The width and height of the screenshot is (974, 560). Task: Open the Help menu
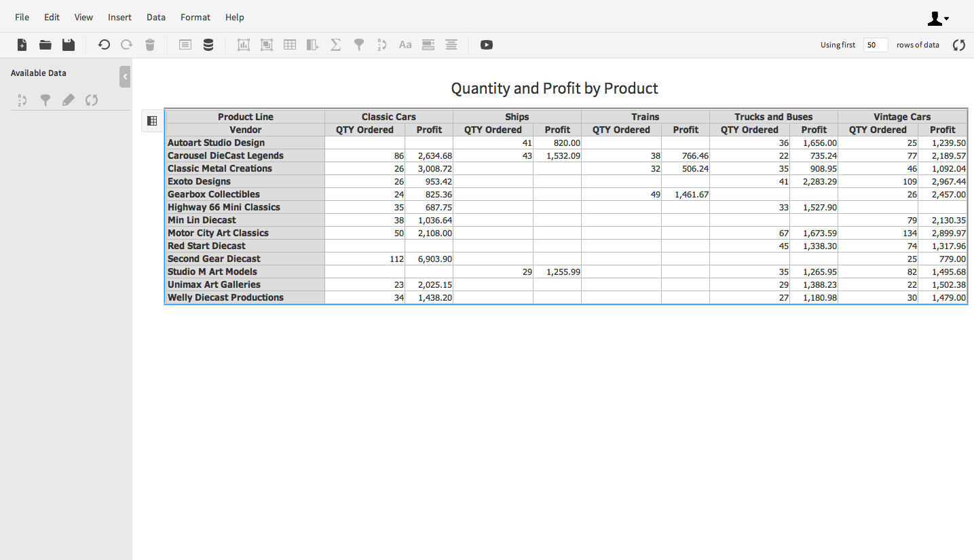pos(235,17)
